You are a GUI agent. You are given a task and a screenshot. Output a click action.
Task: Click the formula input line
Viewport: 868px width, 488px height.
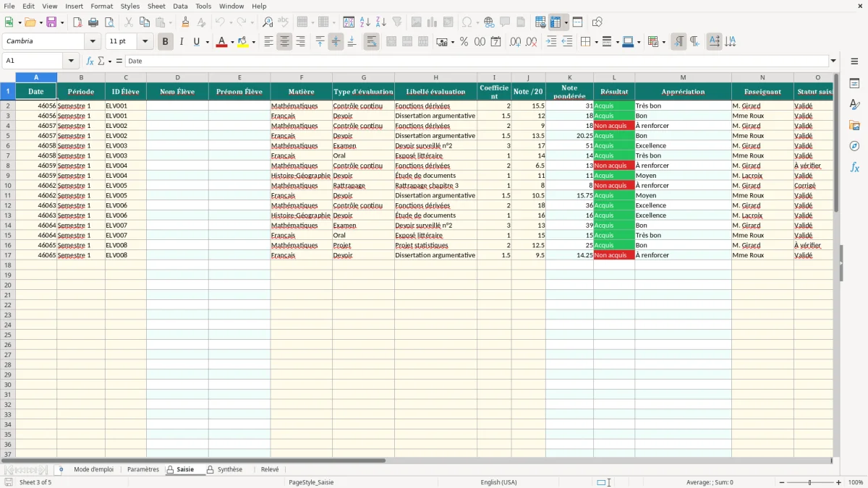click(476, 61)
